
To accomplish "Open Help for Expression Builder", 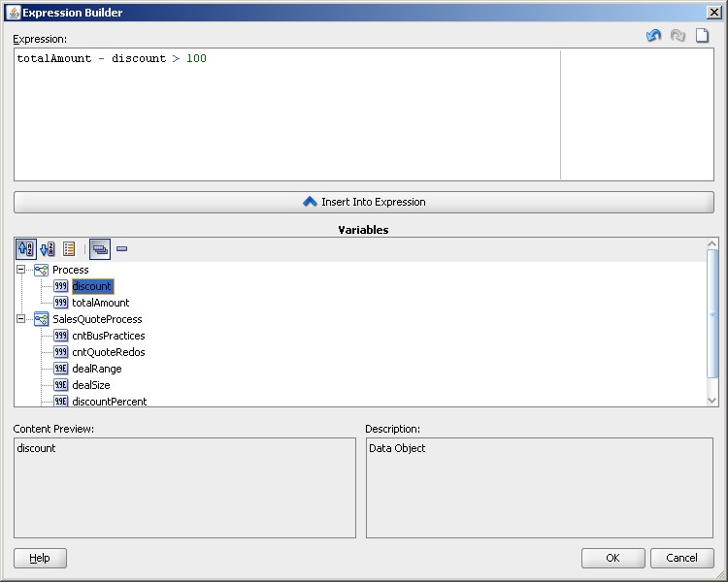I will pos(40,558).
